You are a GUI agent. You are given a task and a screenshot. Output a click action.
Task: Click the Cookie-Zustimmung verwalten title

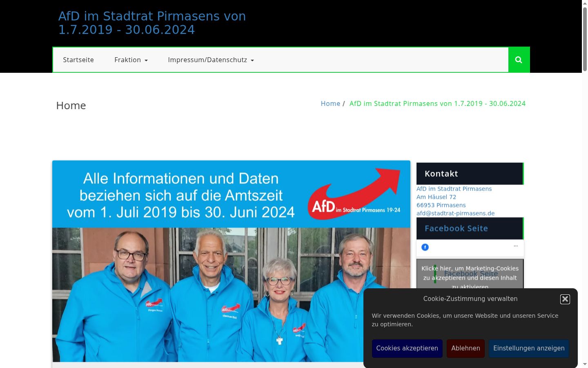coord(470,299)
